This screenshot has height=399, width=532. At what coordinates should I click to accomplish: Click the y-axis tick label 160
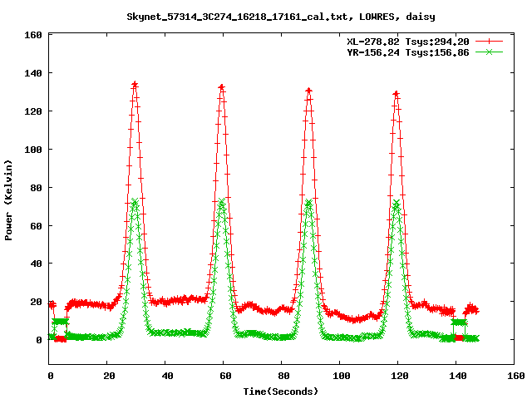(x=33, y=35)
